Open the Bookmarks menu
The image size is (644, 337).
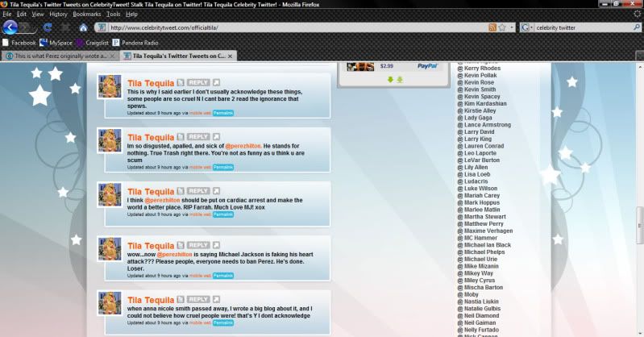point(87,15)
